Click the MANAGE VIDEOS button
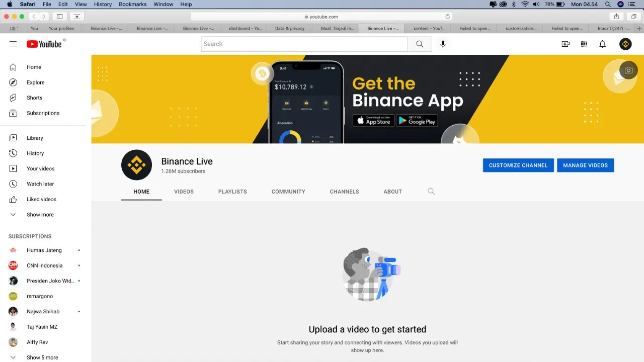The width and height of the screenshot is (644, 362). pyautogui.click(x=585, y=165)
